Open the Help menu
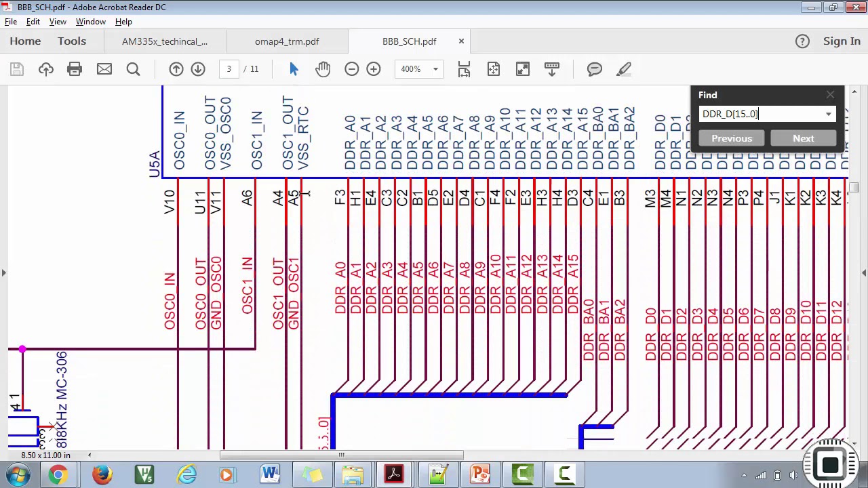The width and height of the screenshot is (868, 488). (123, 22)
